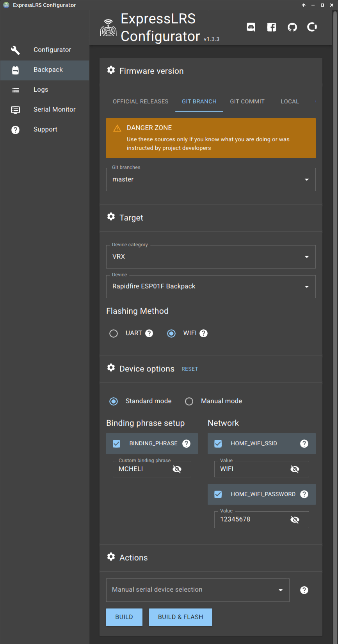Click the HOME_WIFI_PASSWORD value field
The image size is (338, 644).
(x=252, y=519)
